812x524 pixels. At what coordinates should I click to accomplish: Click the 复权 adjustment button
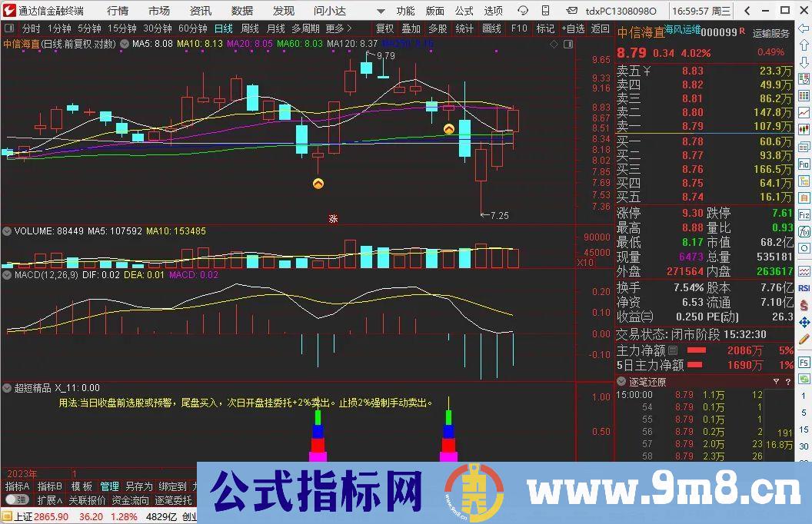pos(384,28)
